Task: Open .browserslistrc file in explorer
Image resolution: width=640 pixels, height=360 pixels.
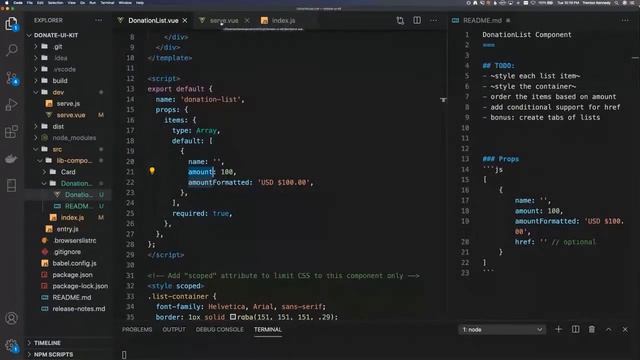Action: (x=75, y=240)
